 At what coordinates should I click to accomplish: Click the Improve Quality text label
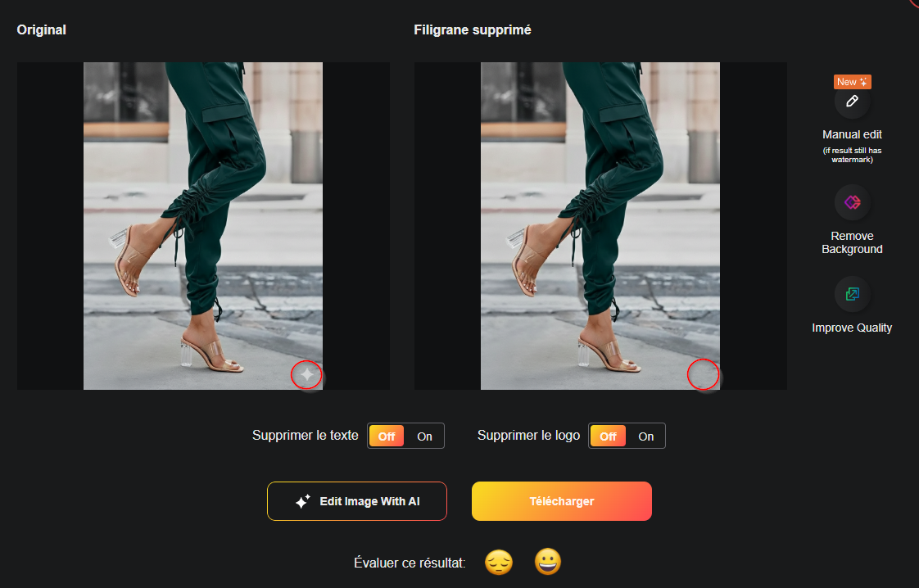[852, 327]
